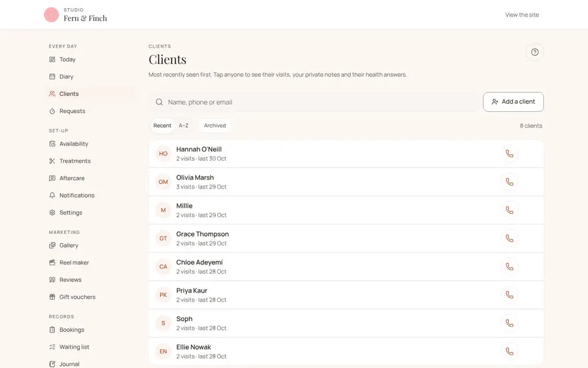
Task: Open the Notifications page
Action: pos(90,195)
